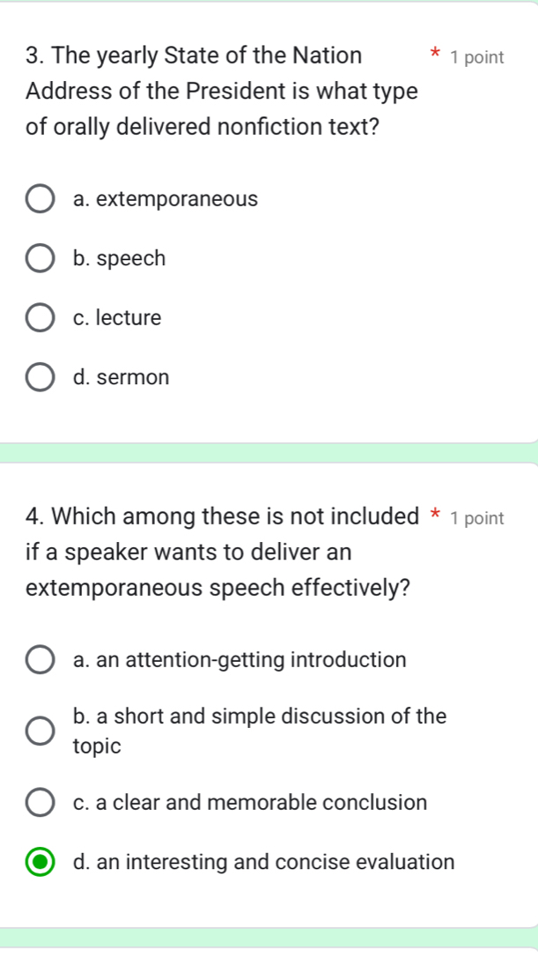Image resolution: width=538 pixels, height=980 pixels.
Task: Click 'a. an attention-getting introduction' text
Action: coord(240,660)
